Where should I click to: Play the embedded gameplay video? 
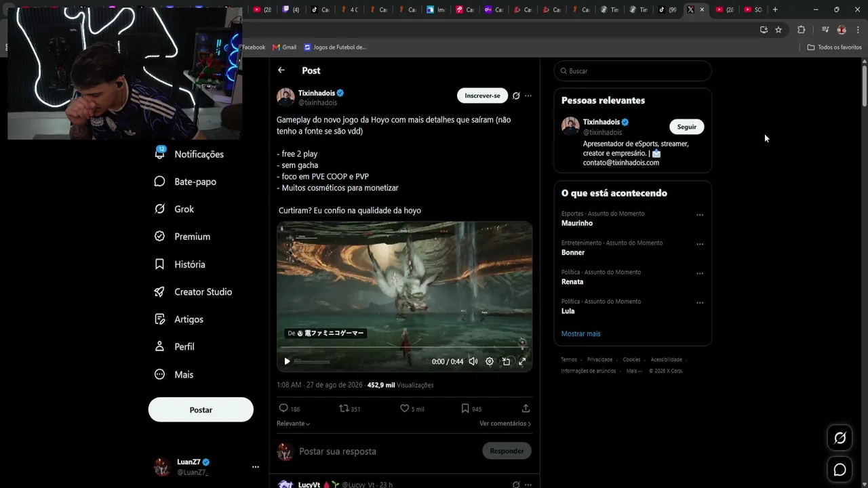click(287, 361)
